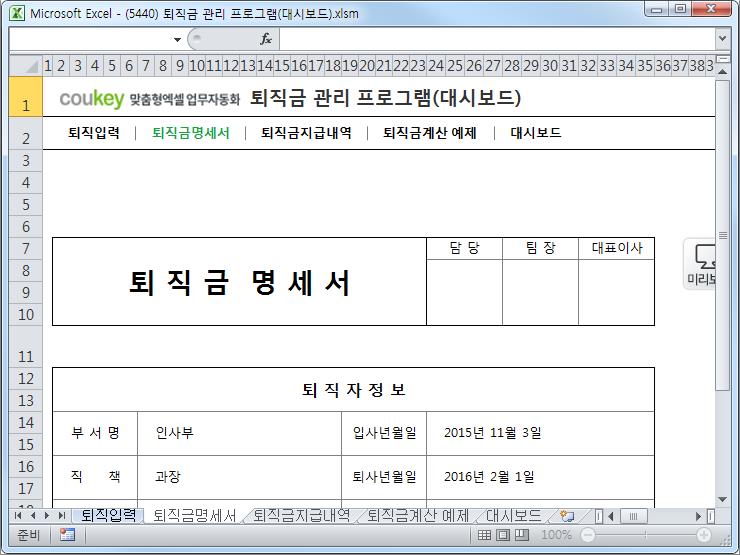
Task: Switch to 대시보드 sheet tab
Action: click(x=513, y=515)
